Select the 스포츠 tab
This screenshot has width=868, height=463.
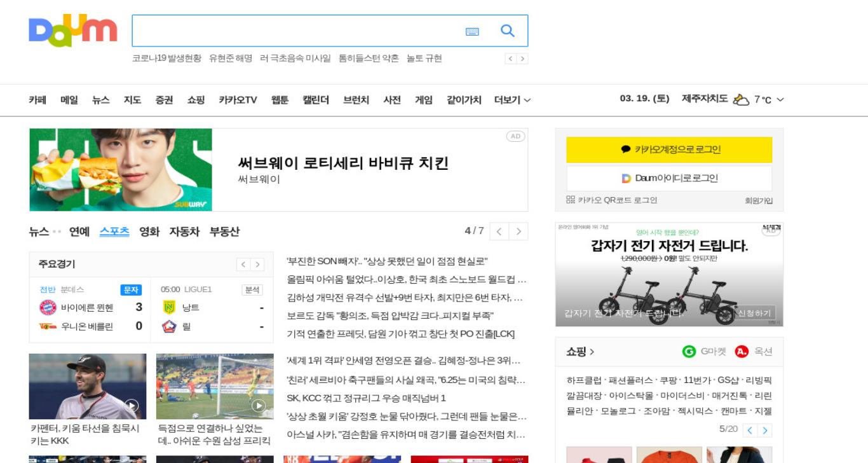pos(114,231)
